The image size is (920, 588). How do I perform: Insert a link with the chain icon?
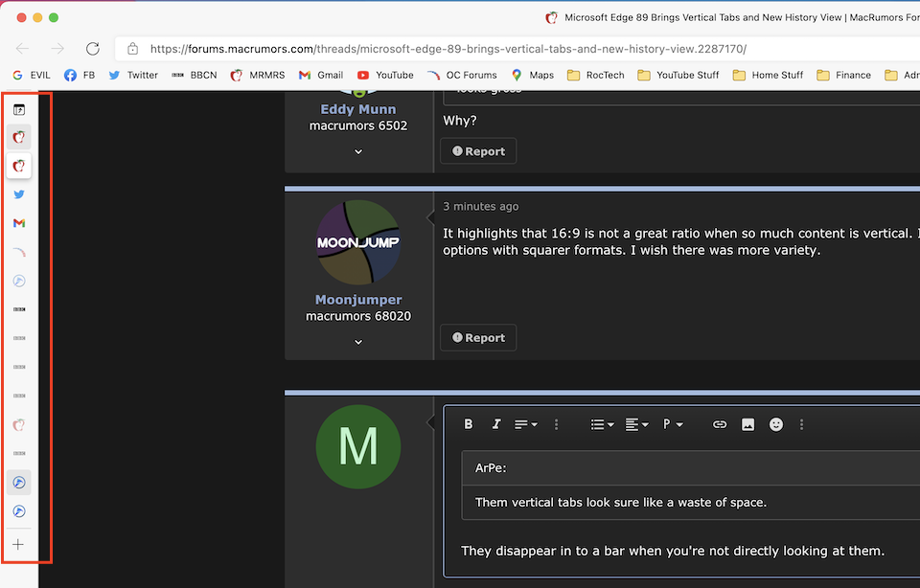tap(720, 424)
